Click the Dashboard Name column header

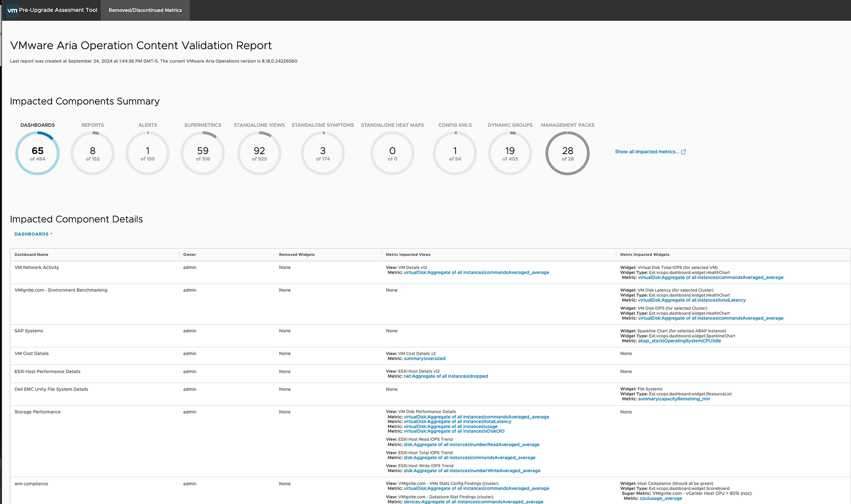(31, 255)
